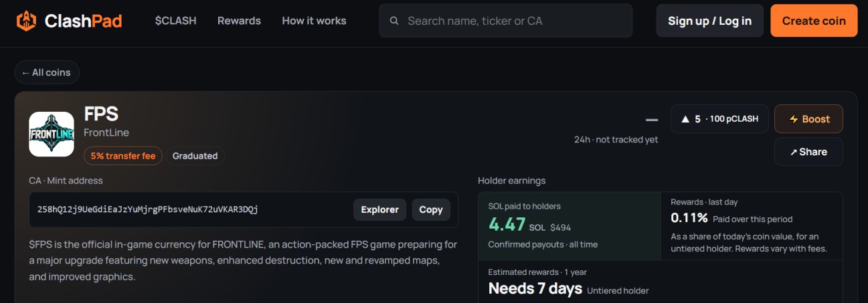
Task: Open the How it works page
Action: click(314, 21)
